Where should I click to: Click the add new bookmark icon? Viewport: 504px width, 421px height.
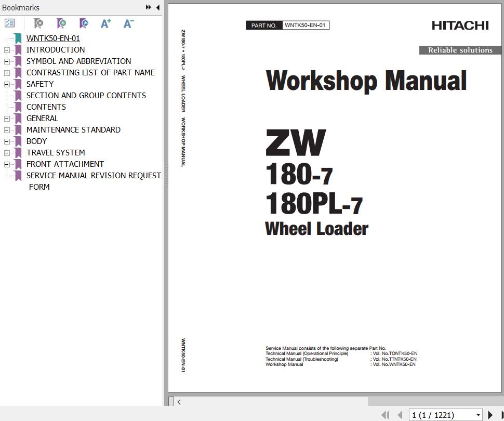(61, 23)
